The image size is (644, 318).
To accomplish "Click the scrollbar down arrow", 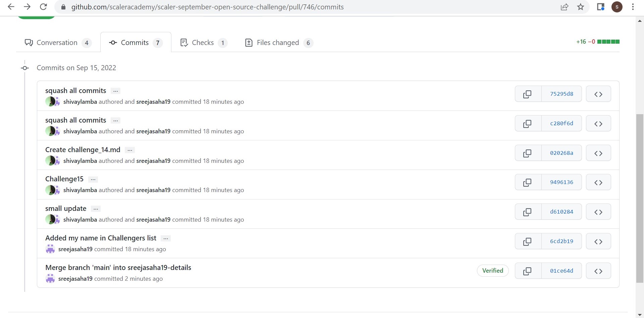I will [640, 315].
